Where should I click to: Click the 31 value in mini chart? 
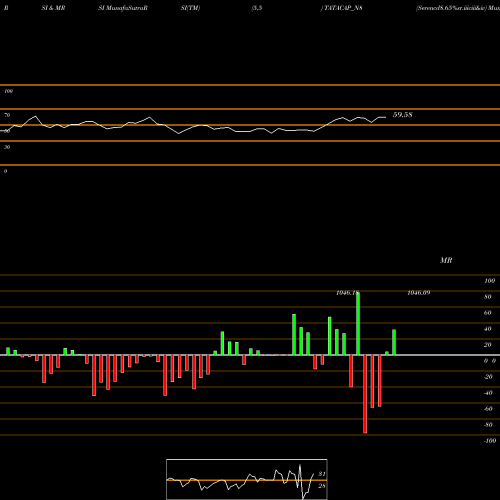pos(322,474)
